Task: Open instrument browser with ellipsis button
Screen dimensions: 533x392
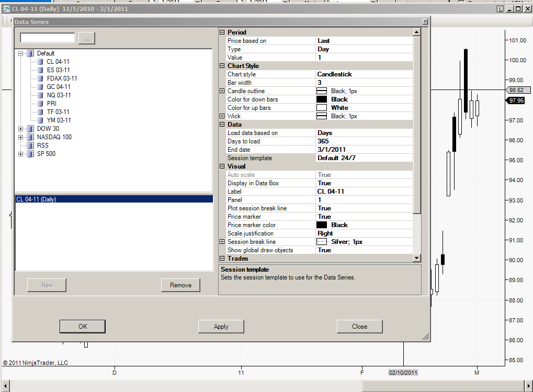Action: point(87,38)
